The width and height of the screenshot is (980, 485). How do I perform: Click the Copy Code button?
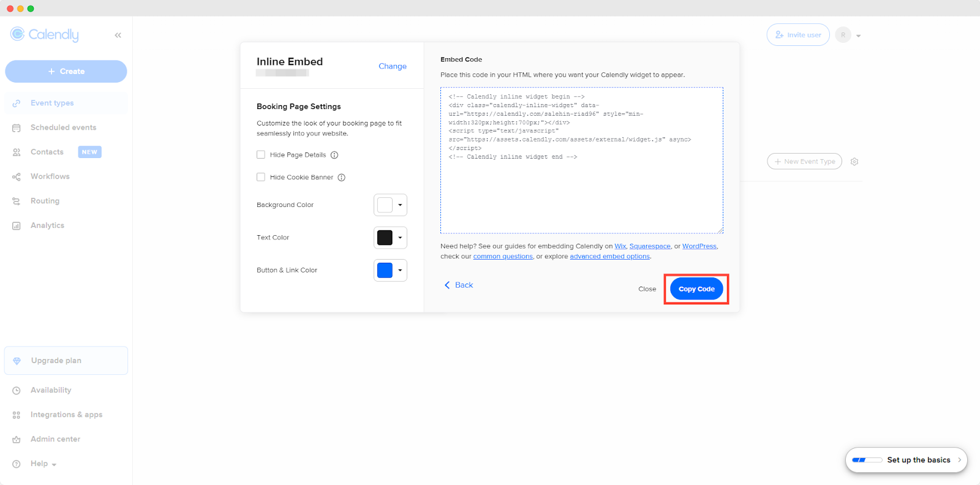[696, 289]
